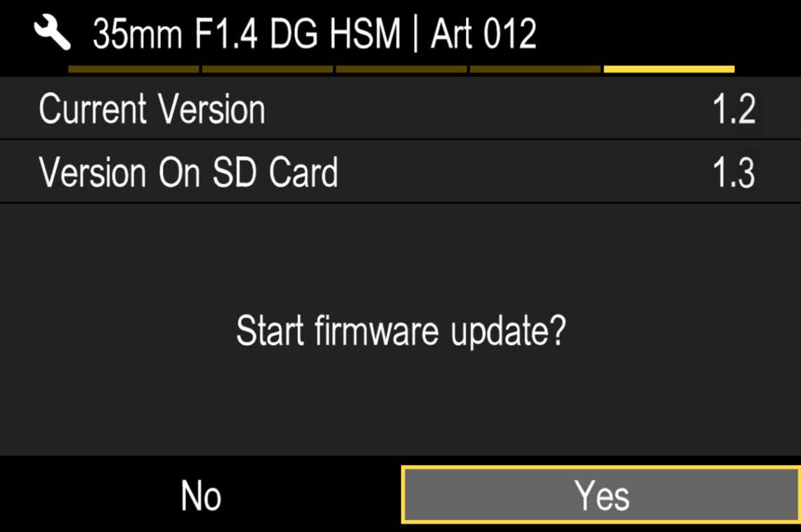Image resolution: width=801 pixels, height=532 pixels.
Task: Click the Start firmware update prompt text
Action: (401, 332)
